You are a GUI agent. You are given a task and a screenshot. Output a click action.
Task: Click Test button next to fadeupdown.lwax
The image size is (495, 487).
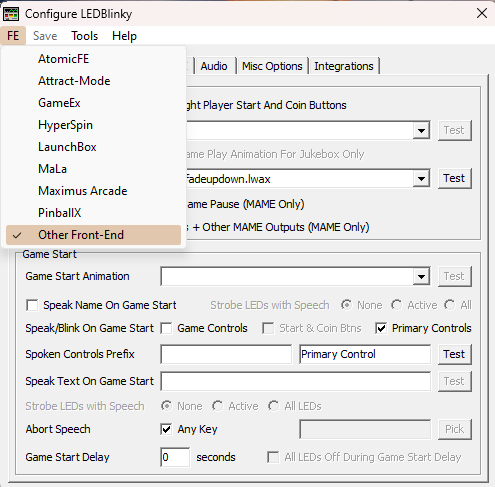(454, 178)
